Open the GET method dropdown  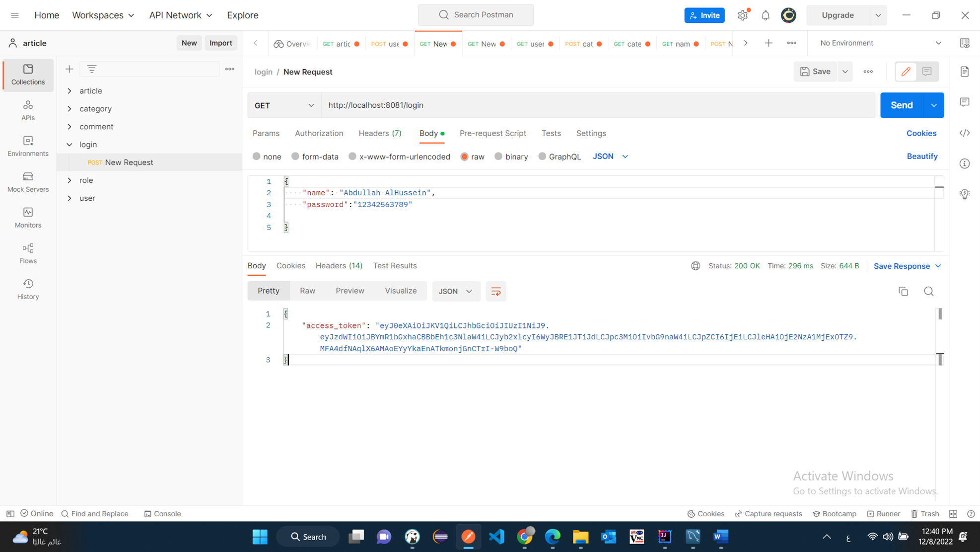tap(284, 105)
